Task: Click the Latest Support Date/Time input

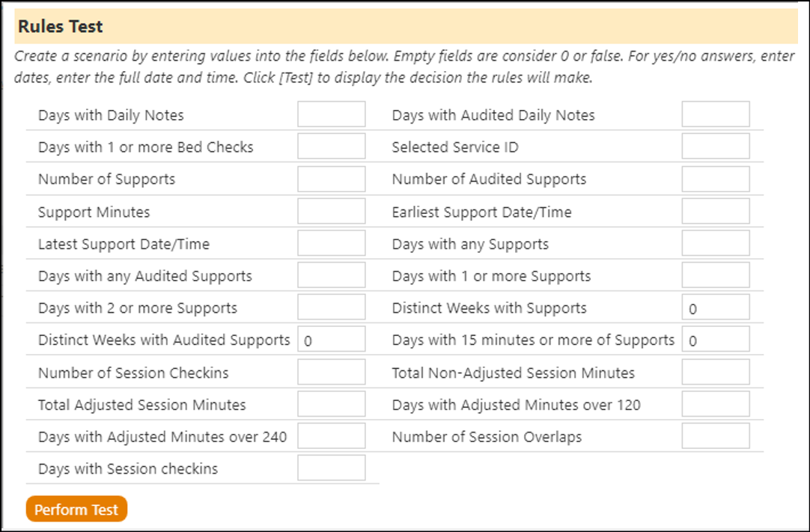Action: click(x=332, y=243)
